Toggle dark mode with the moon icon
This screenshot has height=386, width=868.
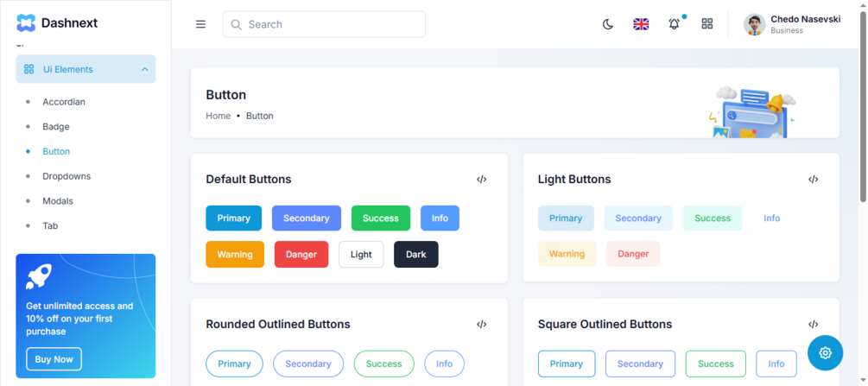[x=608, y=24]
